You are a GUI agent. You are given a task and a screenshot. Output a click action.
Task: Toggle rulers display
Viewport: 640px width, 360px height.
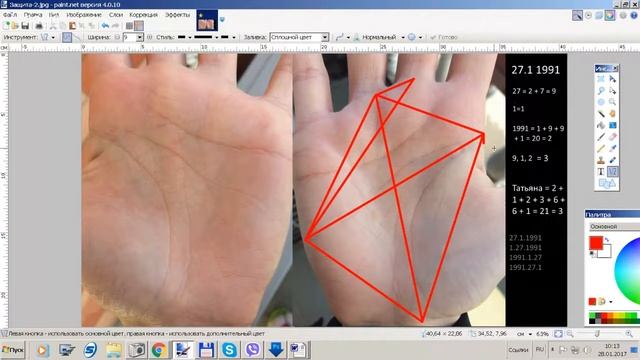coord(139,26)
